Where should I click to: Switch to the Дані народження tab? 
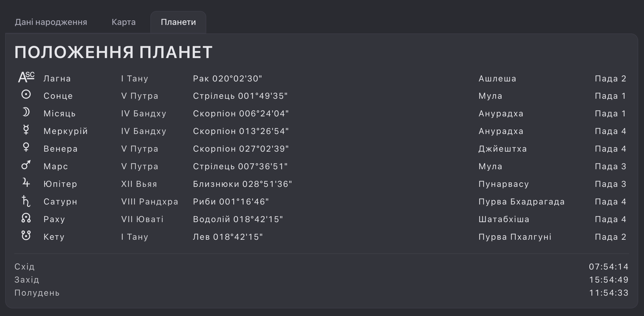tap(51, 22)
